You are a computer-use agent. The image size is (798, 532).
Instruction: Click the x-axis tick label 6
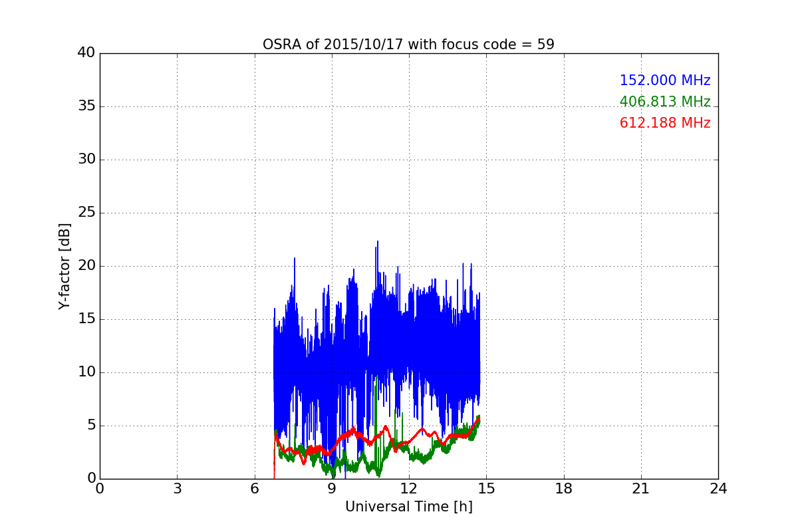coord(254,489)
